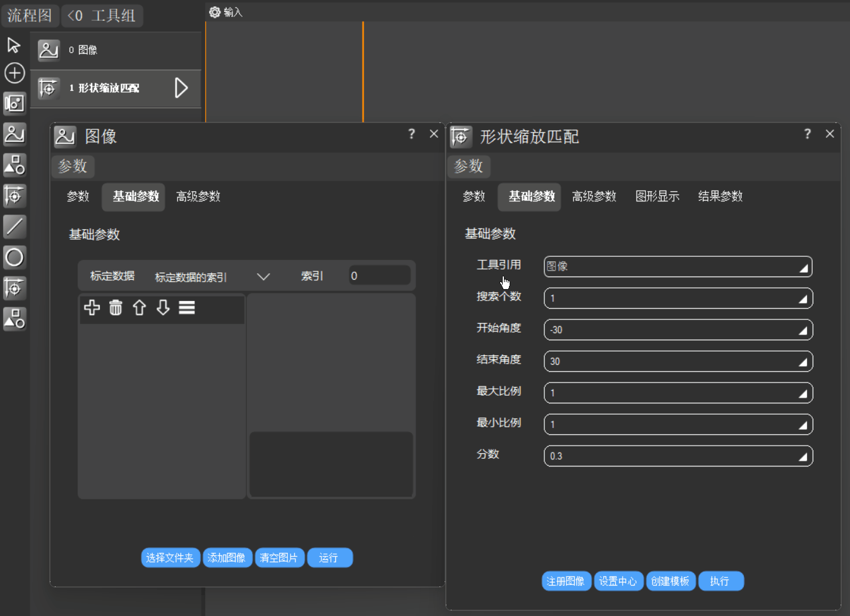
Task: Click the gear icon beside 输入
Action: (x=215, y=12)
